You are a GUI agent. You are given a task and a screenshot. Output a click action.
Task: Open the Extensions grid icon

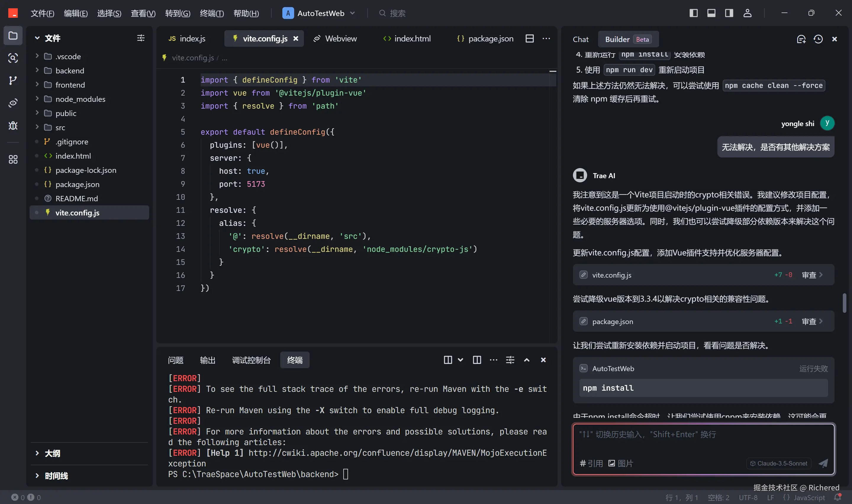(13, 159)
